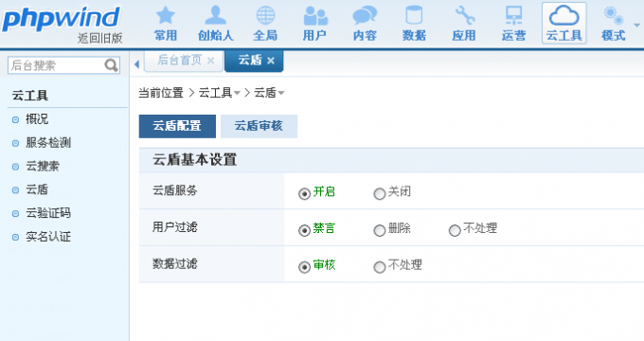The image size is (644, 341).
Task: Focus the 后台搜索 search field
Action: (56, 65)
